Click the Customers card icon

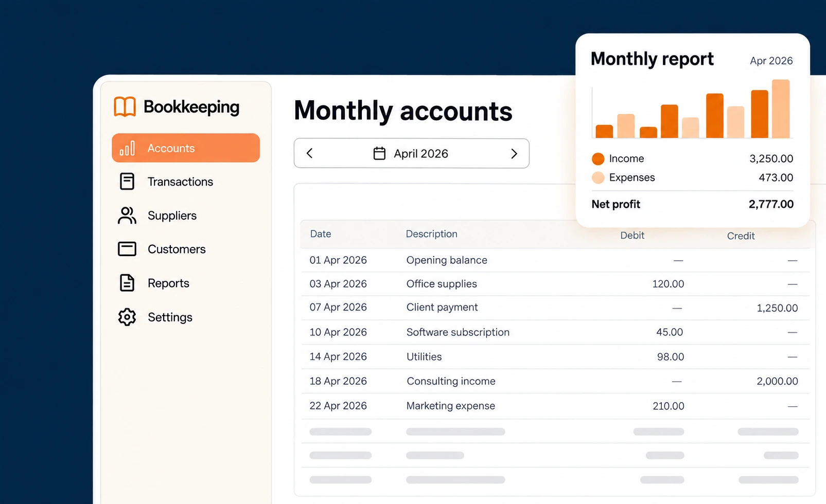[x=127, y=249]
